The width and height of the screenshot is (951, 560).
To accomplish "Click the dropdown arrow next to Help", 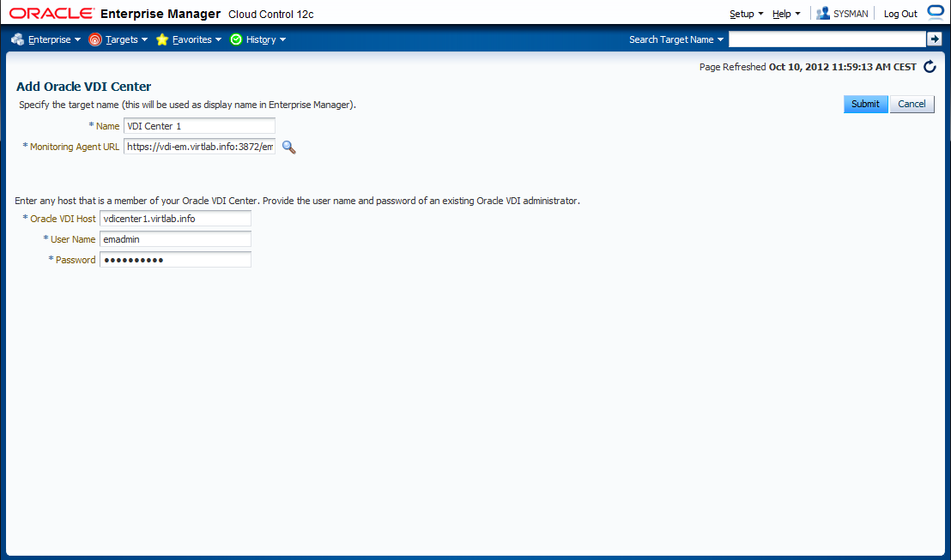I will pos(797,14).
